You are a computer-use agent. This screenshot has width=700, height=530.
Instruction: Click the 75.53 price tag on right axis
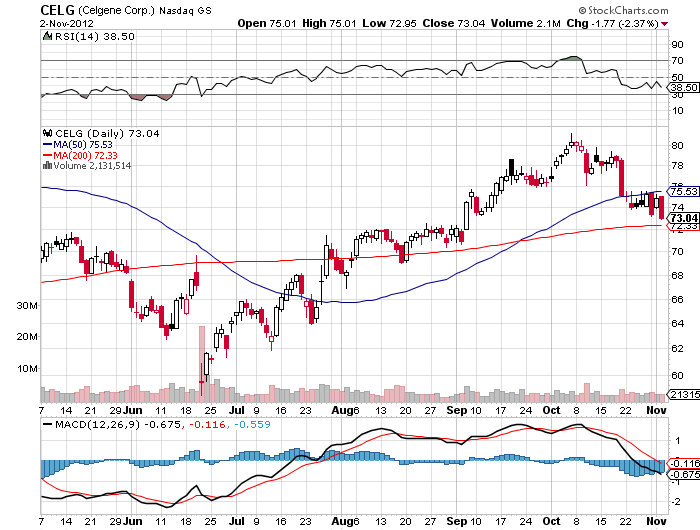click(x=683, y=192)
